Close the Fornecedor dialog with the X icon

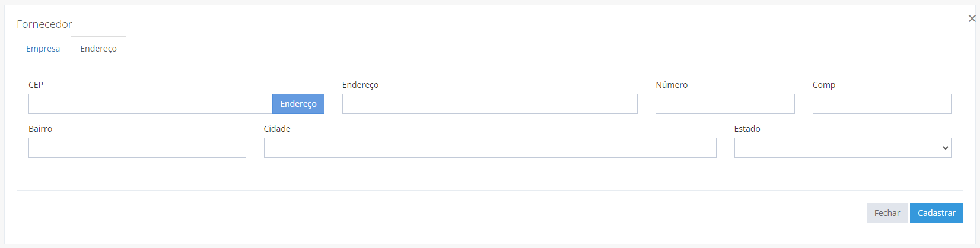click(972, 18)
